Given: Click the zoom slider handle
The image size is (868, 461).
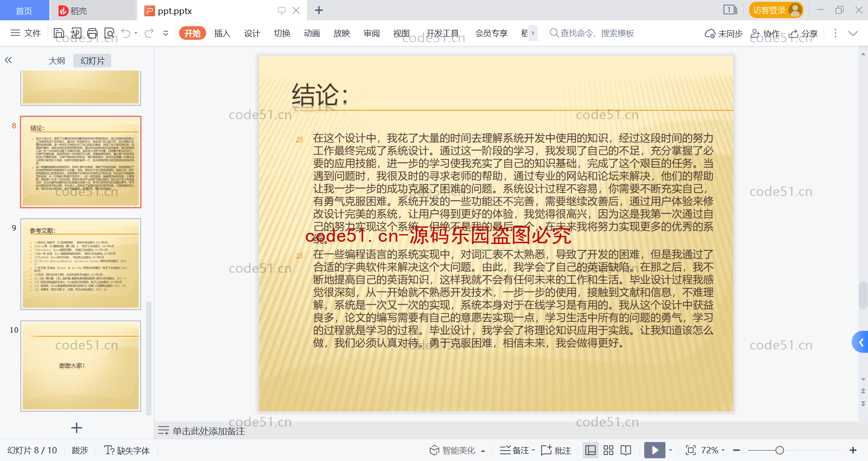Looking at the screenshot, I should pyautogui.click(x=779, y=450).
